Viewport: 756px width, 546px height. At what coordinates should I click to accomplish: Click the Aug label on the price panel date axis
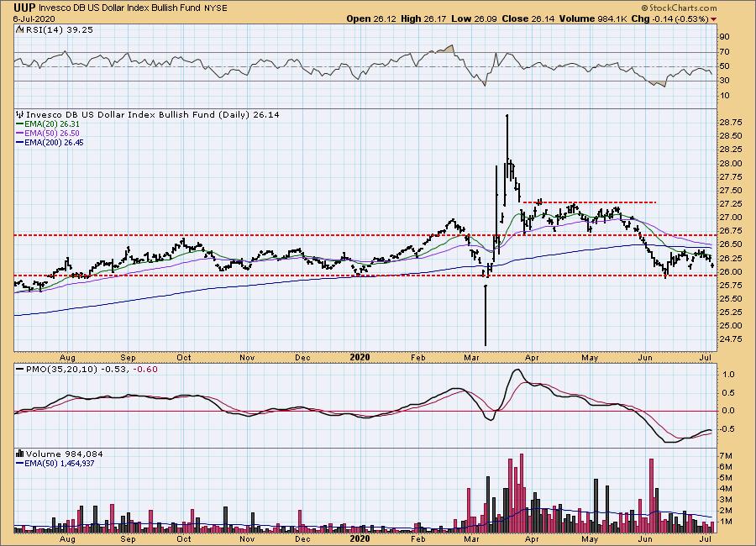click(x=67, y=357)
